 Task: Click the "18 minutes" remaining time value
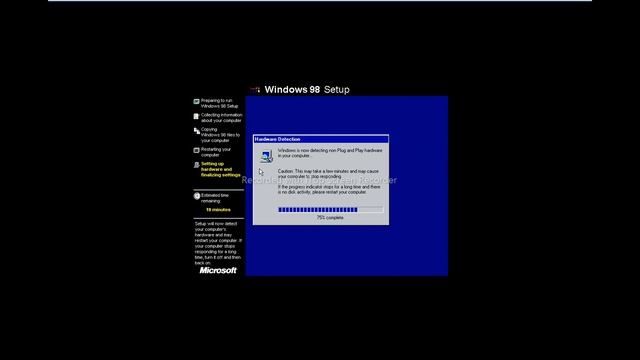[218, 210]
